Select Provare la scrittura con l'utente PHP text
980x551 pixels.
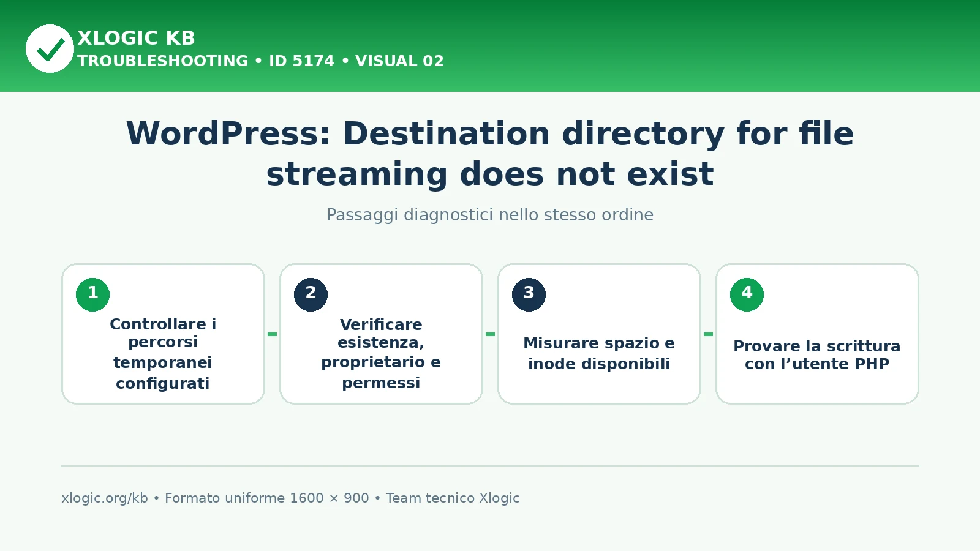817,355
